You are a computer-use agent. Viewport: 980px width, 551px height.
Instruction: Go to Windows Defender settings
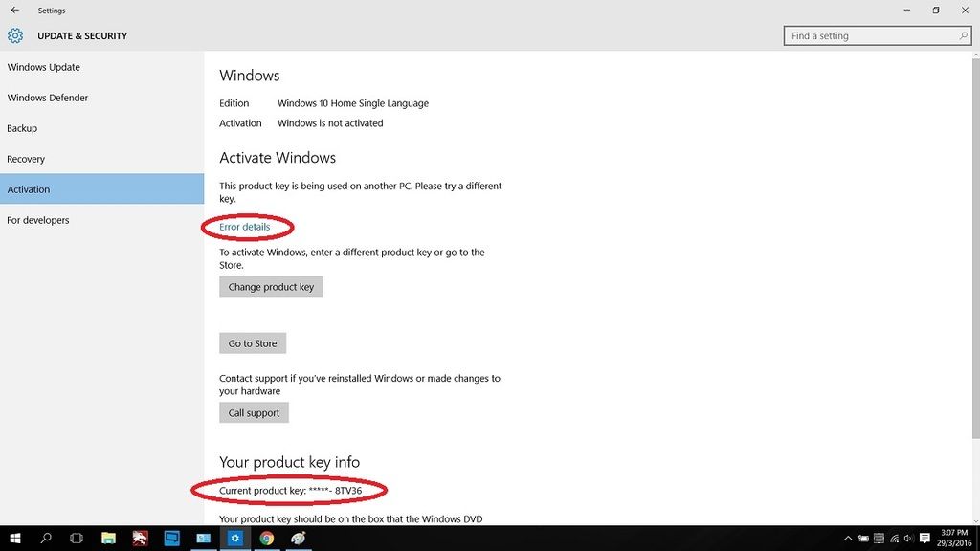point(48,98)
